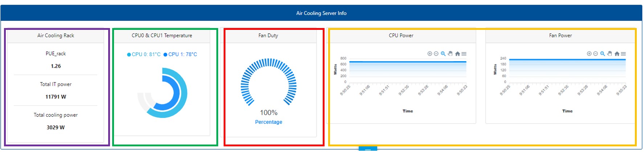Select the magnifier selection-zoom tool on Fan Power chart
The image size is (644, 154).
click(x=603, y=54)
